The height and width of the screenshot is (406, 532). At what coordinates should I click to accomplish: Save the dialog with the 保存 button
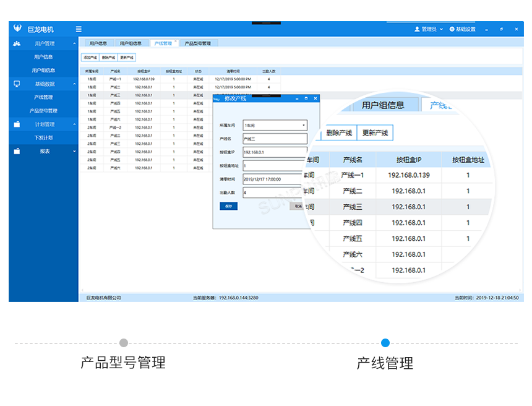point(228,206)
